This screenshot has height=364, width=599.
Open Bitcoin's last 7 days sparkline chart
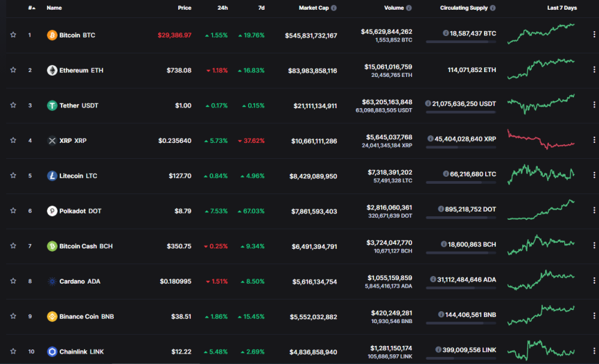tap(541, 34)
